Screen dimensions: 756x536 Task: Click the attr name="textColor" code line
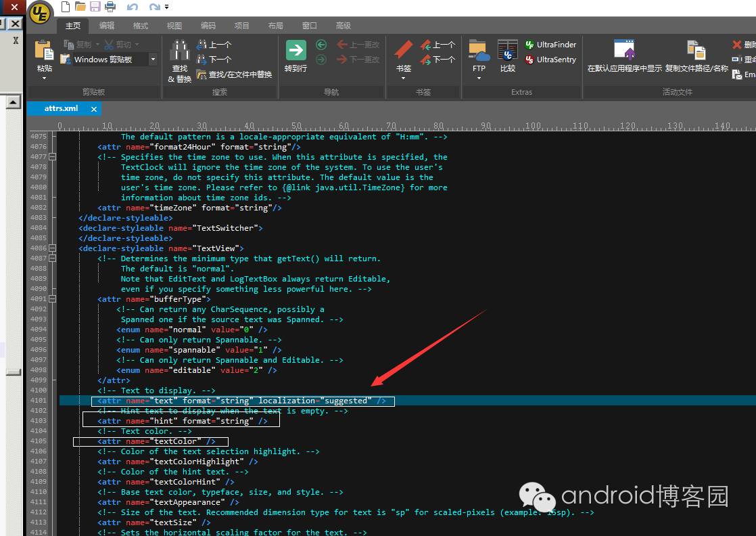[156, 441]
